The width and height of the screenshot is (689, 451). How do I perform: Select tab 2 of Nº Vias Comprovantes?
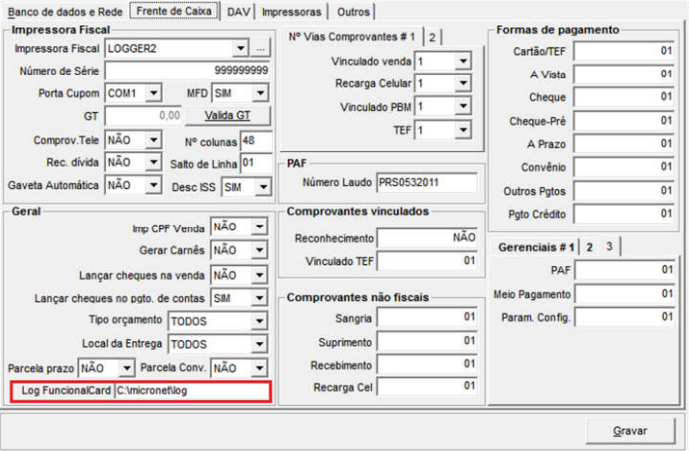coord(433,37)
